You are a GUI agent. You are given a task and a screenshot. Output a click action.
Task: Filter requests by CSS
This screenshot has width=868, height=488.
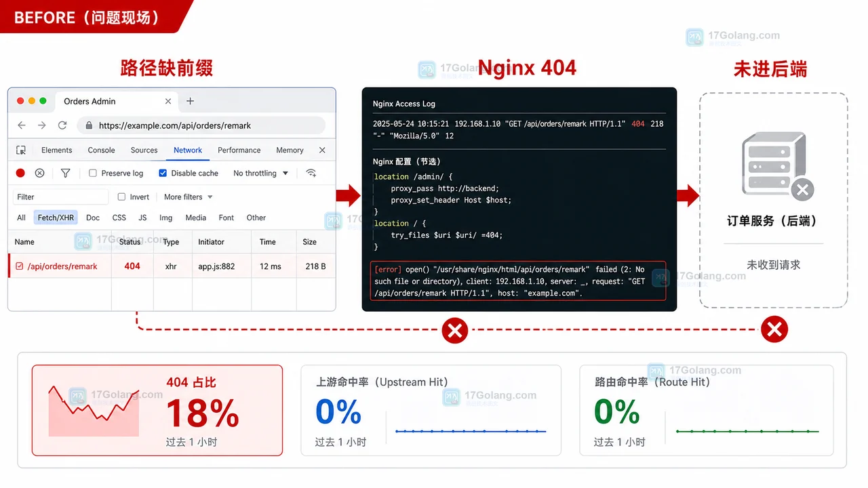click(x=119, y=218)
